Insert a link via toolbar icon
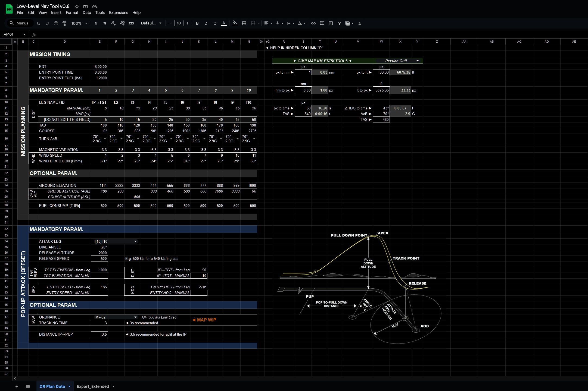 pyautogui.click(x=313, y=23)
